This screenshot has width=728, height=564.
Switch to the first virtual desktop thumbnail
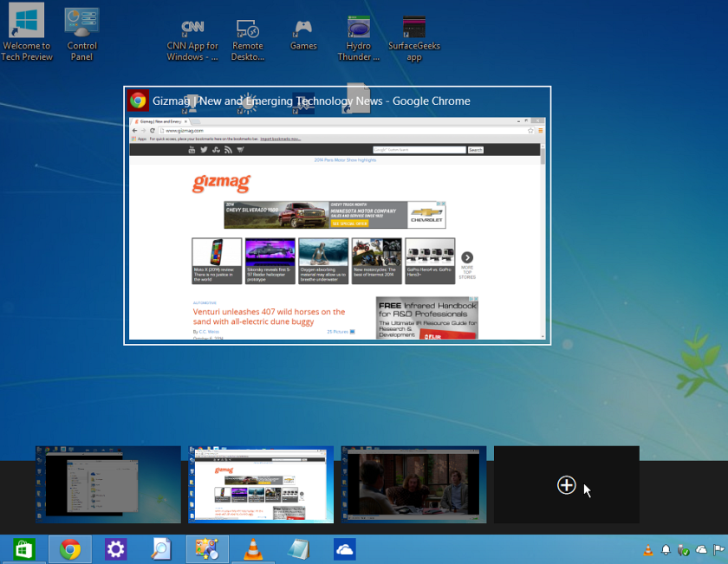pos(108,484)
